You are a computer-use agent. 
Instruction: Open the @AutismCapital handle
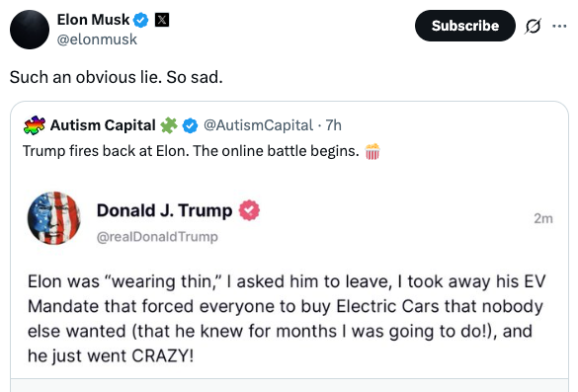pyautogui.click(x=258, y=125)
